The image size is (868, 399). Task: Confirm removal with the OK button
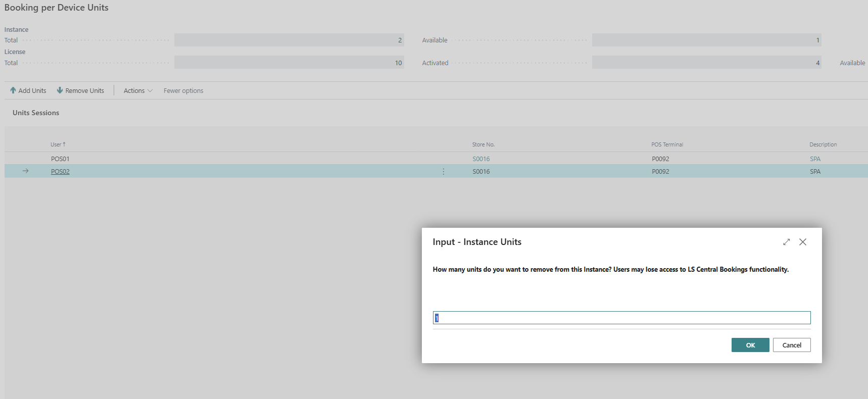click(x=750, y=345)
